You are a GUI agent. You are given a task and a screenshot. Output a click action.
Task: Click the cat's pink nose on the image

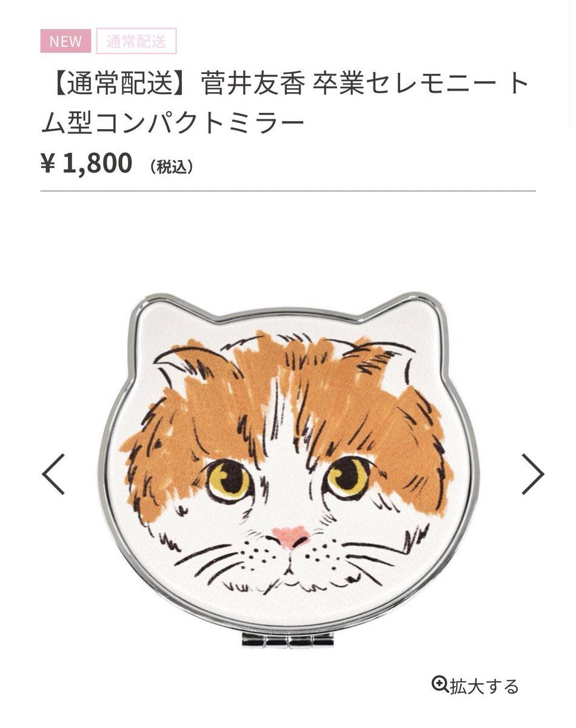291,536
